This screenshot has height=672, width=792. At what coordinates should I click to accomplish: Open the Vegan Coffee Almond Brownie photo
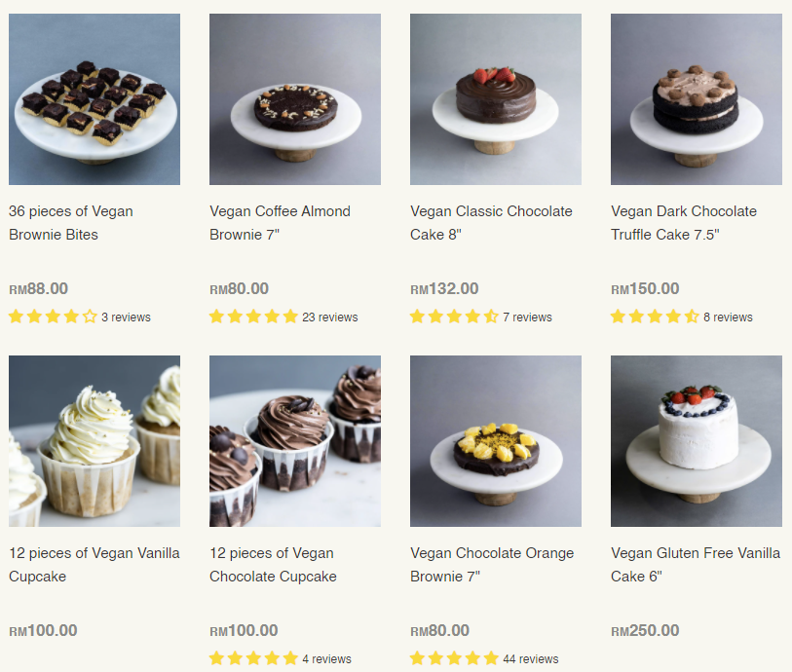pos(295,99)
